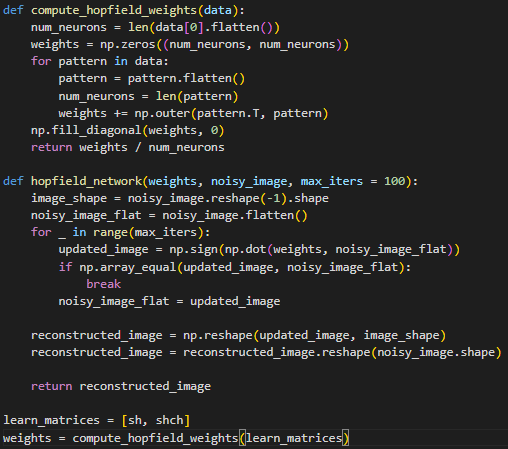This screenshot has width=508, height=449.
Task: Click the break keyword
Action: point(104,284)
